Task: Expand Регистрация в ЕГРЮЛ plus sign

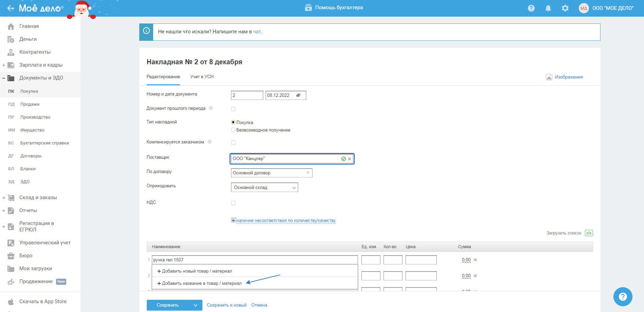Action: [x=4, y=227]
